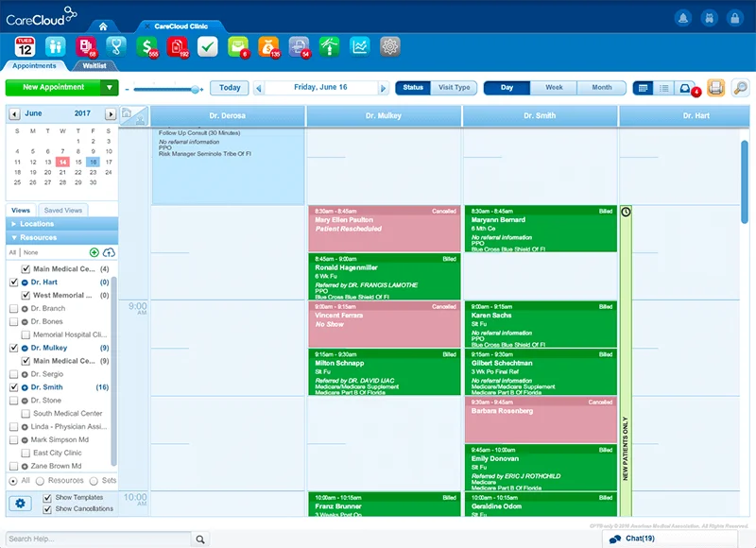Viewport: 756px width, 548px height.
Task: Open the messages icon with 6 notifications
Action: (237, 44)
